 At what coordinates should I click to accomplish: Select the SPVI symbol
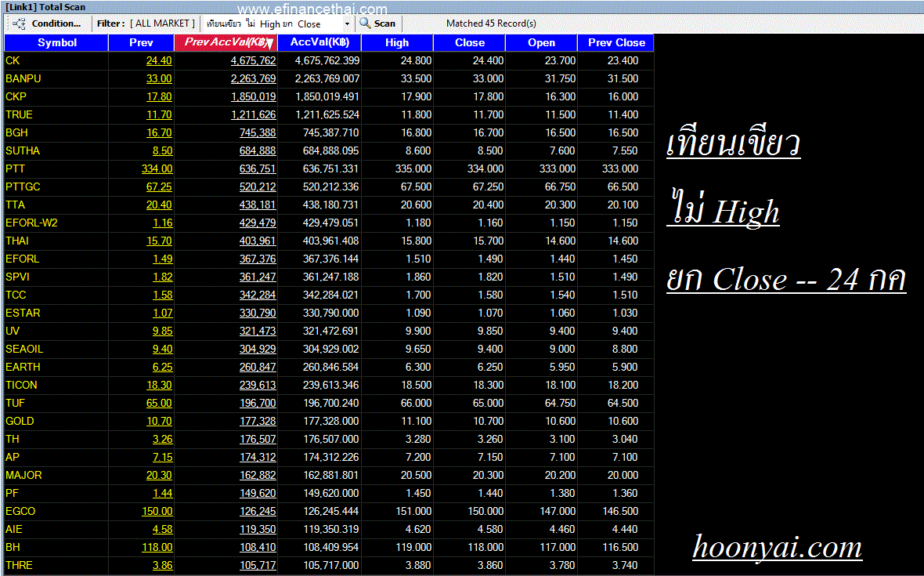click(18, 277)
